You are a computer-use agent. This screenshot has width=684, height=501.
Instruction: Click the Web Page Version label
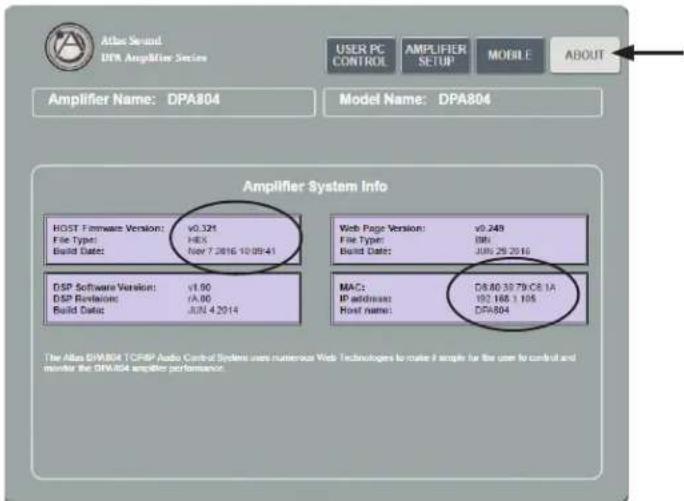382,228
